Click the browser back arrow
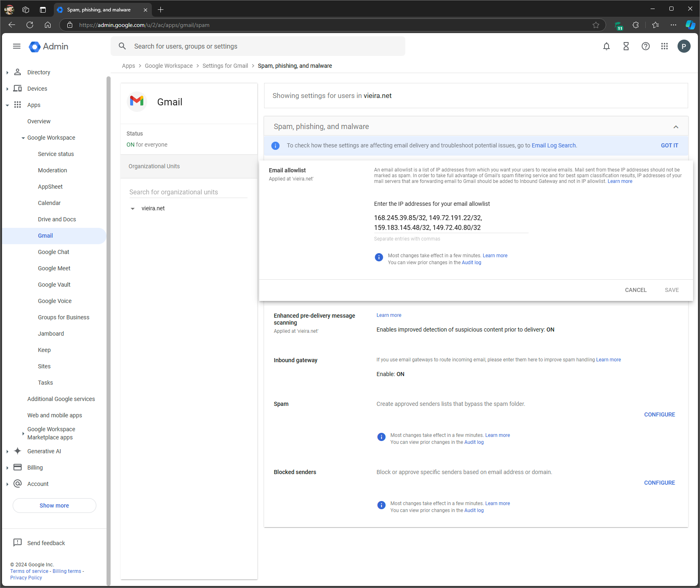The image size is (700, 588). click(12, 25)
